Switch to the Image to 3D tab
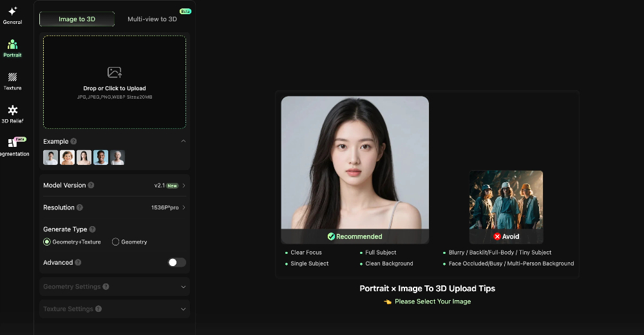644x335 pixels. point(77,19)
